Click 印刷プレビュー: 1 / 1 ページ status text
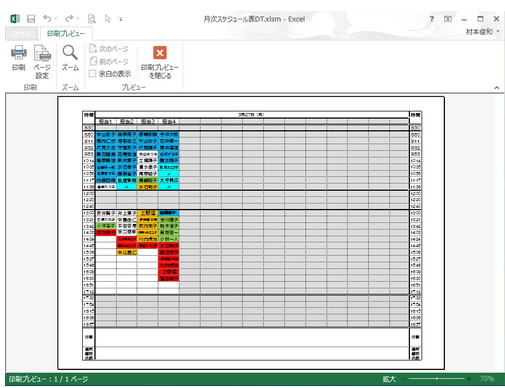This screenshot has height=388, width=505. [48, 379]
